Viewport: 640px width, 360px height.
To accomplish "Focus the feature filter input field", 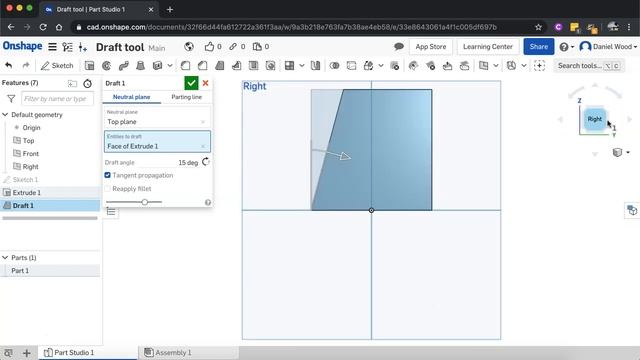I will pyautogui.click(x=57, y=99).
